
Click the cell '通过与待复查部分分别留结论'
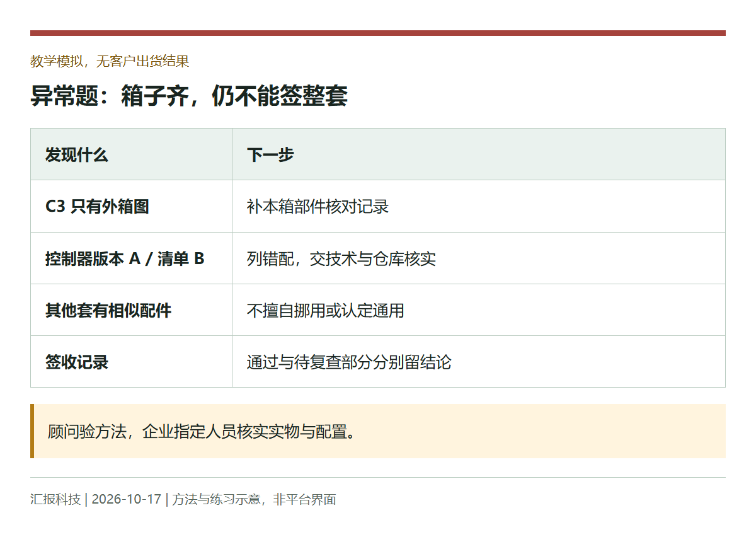(478, 361)
